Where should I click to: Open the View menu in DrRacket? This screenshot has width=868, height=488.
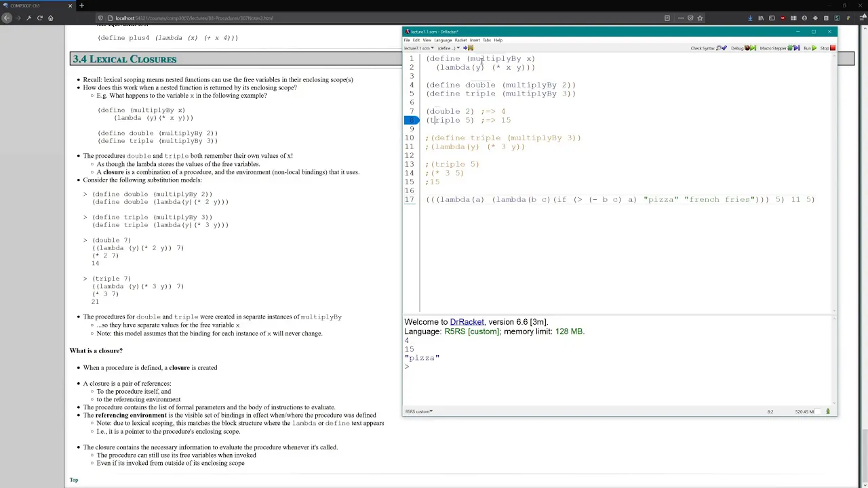427,40
